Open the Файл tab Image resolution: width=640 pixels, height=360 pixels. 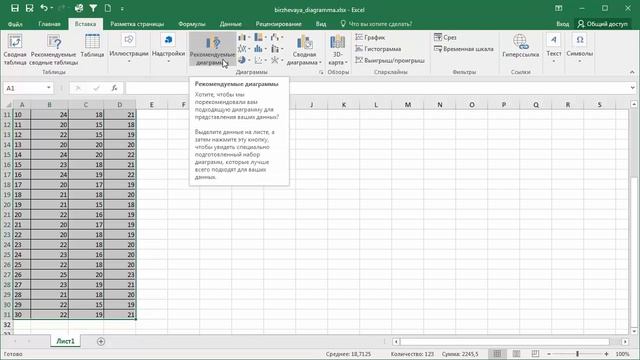(x=15, y=24)
